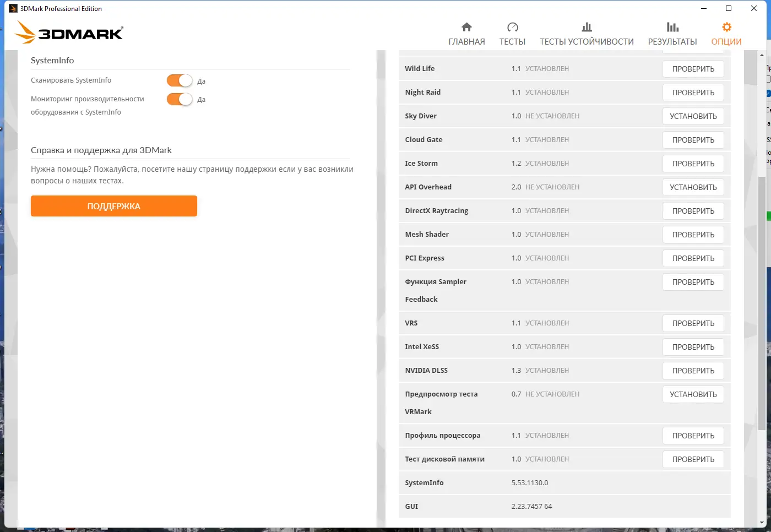Open the ТЕСТЫ tab
Screen dimensions: 771x532
coord(512,34)
